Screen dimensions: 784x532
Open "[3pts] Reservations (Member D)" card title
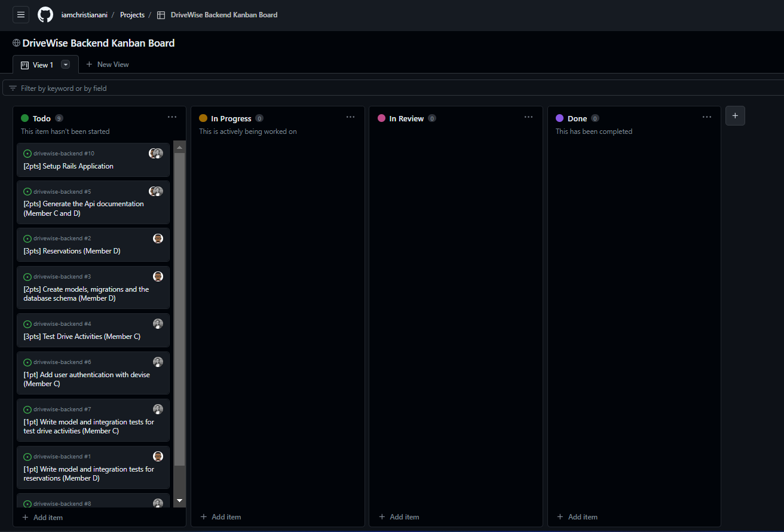point(72,251)
